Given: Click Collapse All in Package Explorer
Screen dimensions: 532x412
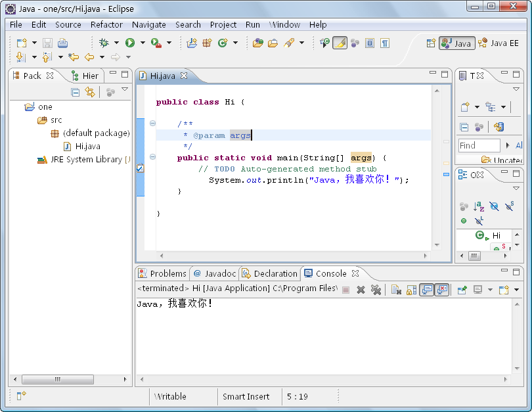Looking at the screenshot, I should click(x=76, y=93).
